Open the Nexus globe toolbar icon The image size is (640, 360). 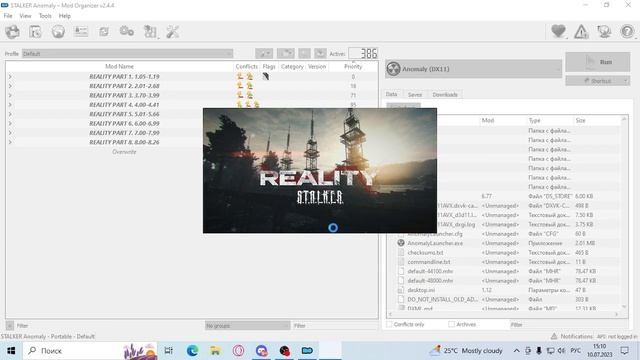point(58,31)
